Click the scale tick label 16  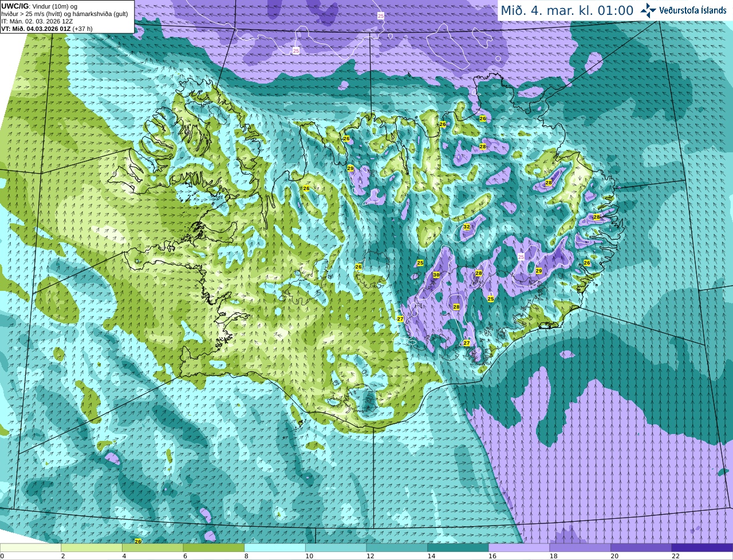click(494, 556)
